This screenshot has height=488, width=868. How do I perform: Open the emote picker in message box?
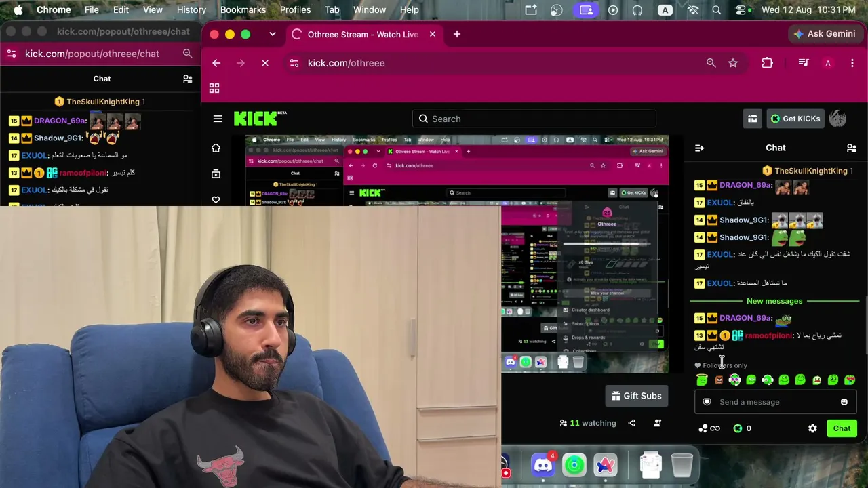tap(844, 402)
